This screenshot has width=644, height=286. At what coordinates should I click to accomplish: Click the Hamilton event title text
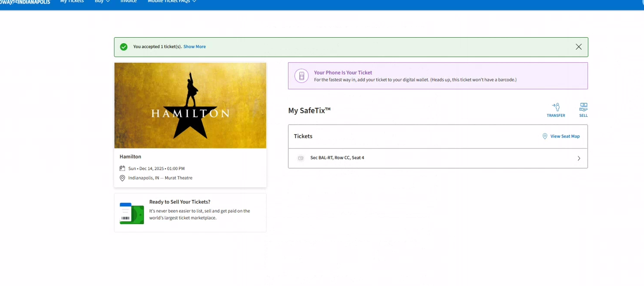pos(130,157)
